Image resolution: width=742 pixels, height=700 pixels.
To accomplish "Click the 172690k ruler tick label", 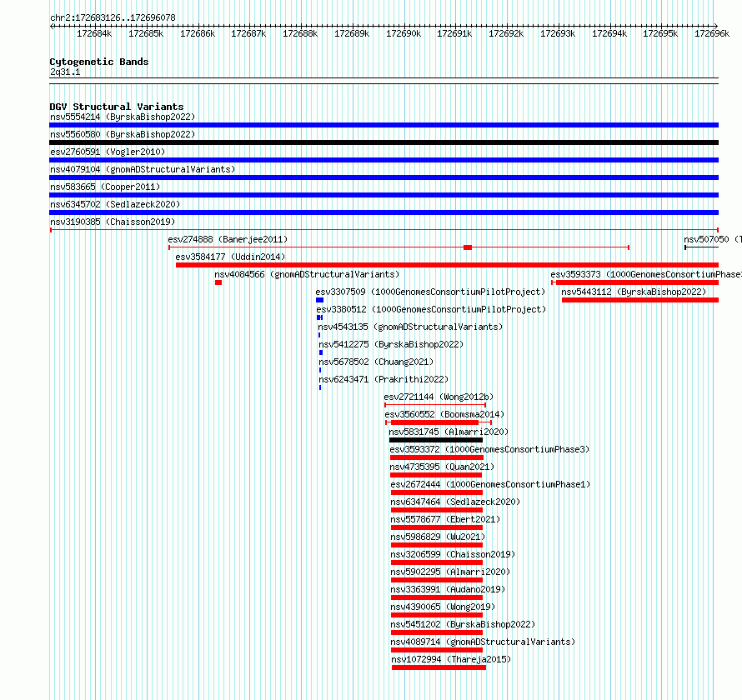I will coord(404,33).
